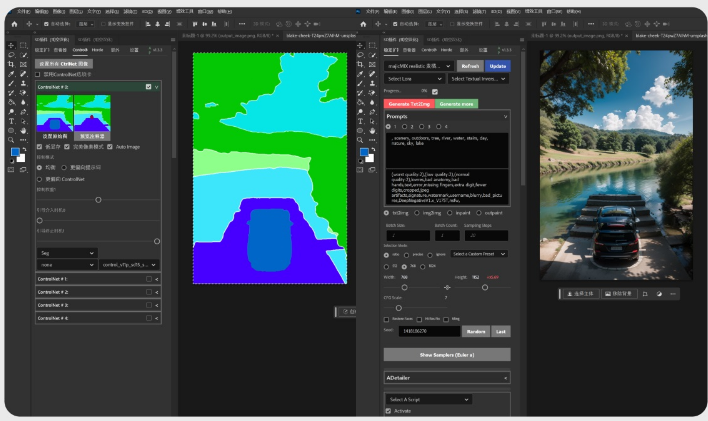Select the Eyedropper tool
The image size is (708, 421).
pyautogui.click(x=11, y=74)
